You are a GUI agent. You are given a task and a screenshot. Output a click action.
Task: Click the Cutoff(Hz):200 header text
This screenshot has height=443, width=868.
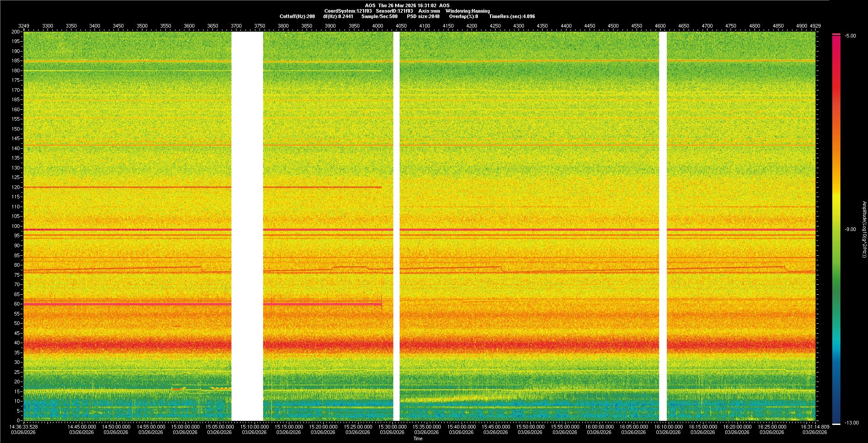click(297, 16)
